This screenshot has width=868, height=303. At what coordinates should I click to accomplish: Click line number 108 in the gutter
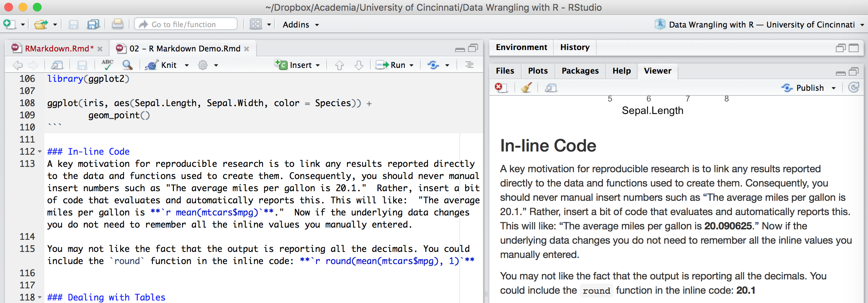click(x=27, y=103)
